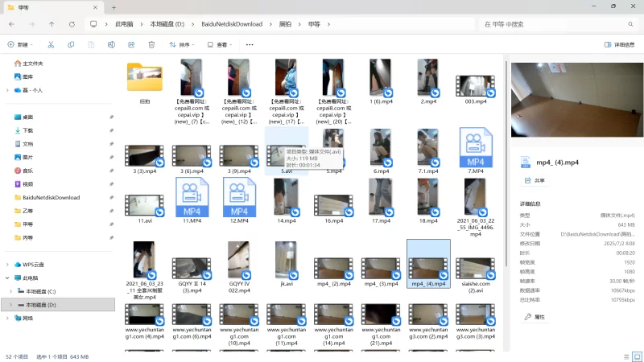Click the 共享 share button in details pane
The width and height of the screenshot is (644, 362).
click(535, 181)
